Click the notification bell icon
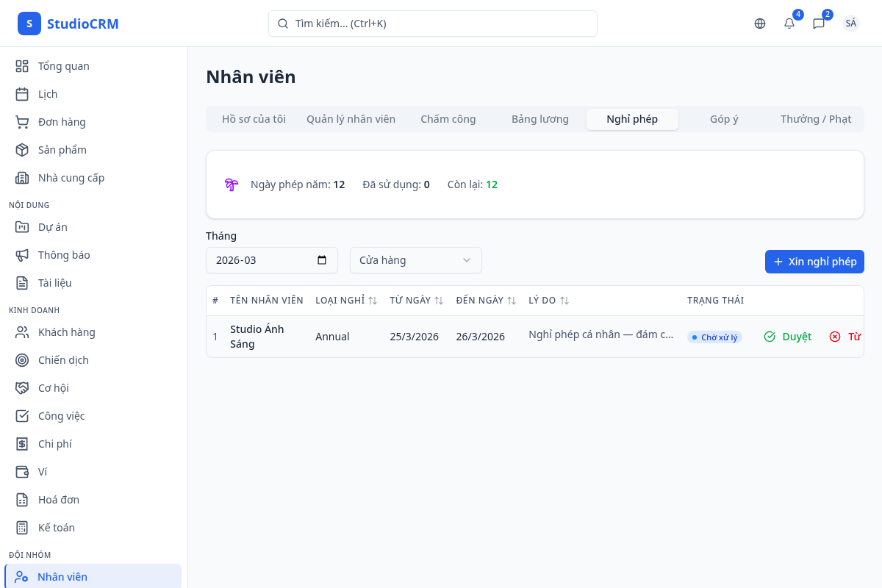 (x=789, y=24)
